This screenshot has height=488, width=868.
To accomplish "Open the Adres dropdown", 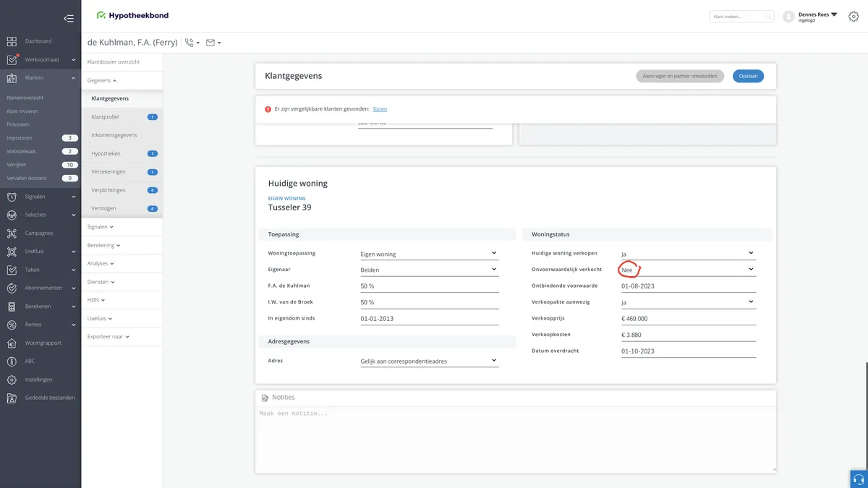I will [x=430, y=361].
